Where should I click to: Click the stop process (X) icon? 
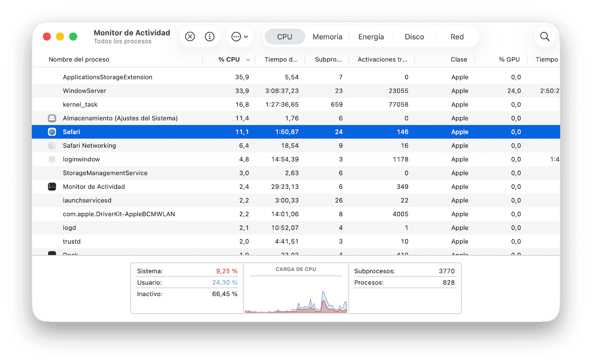[190, 37]
